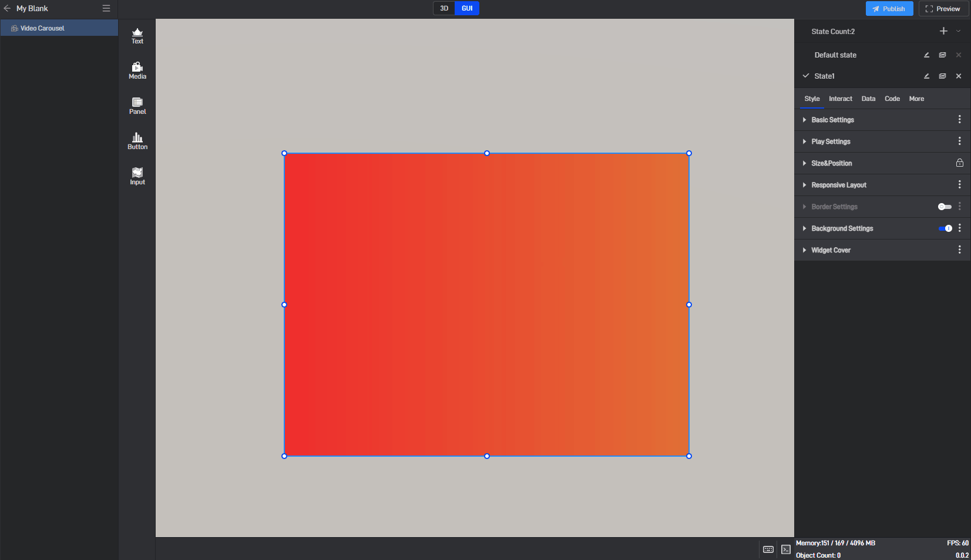The width and height of the screenshot is (971, 560).
Task: Select Video Carousel in the layer tree
Action: 42,28
